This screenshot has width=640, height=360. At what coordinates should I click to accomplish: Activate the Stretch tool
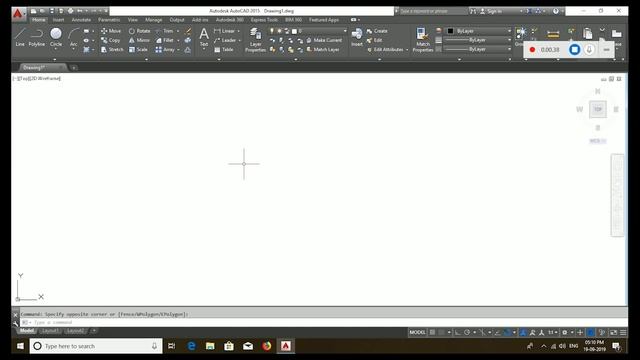[x=112, y=49]
